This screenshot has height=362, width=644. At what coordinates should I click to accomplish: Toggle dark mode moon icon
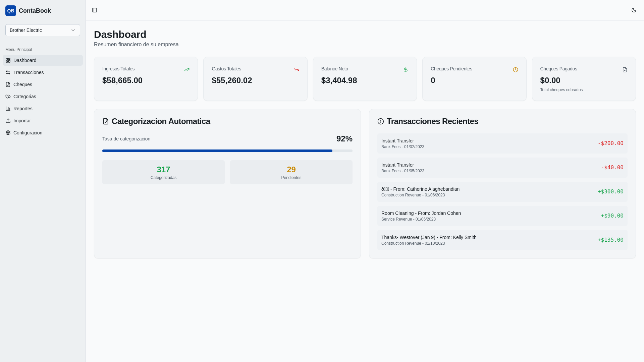click(634, 10)
